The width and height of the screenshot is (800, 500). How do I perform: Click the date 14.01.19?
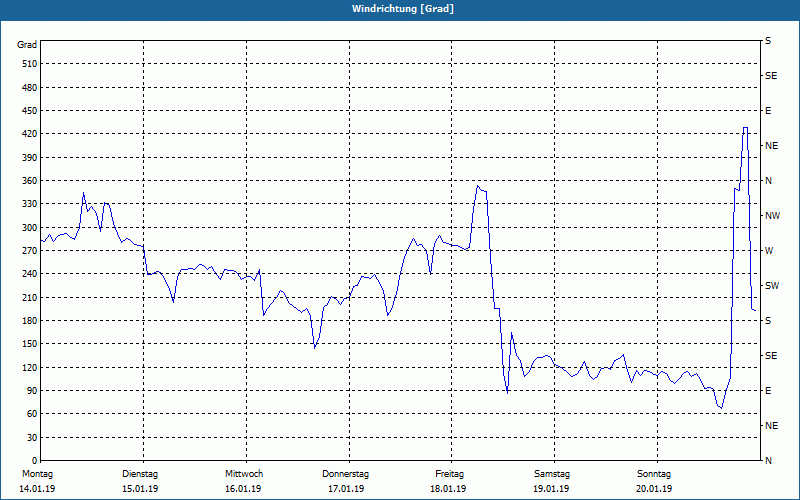37,489
